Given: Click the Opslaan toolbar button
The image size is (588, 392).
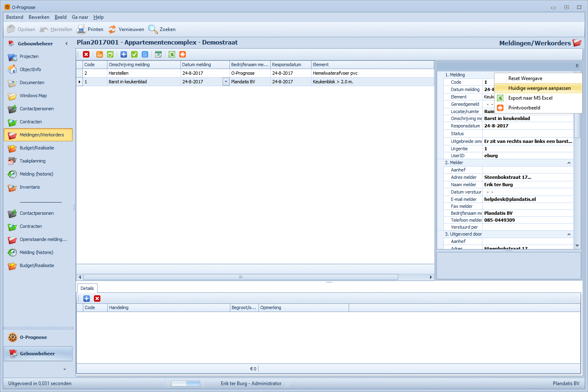Looking at the screenshot, I should (21, 29).
